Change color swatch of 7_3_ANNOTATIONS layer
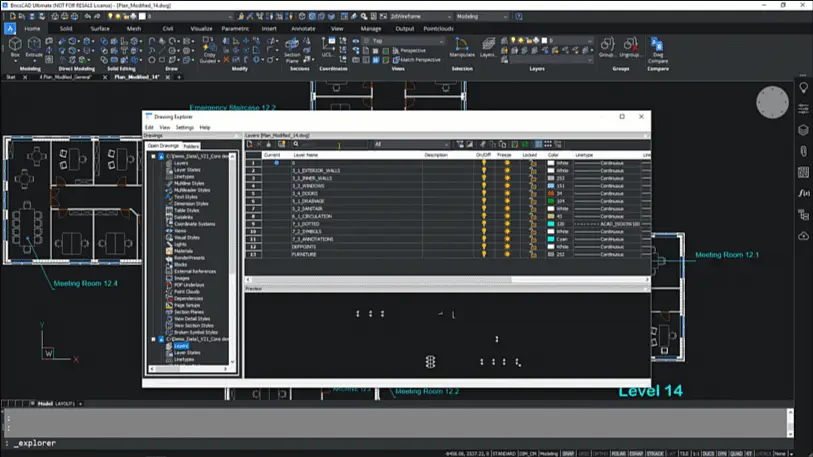 tap(551, 239)
